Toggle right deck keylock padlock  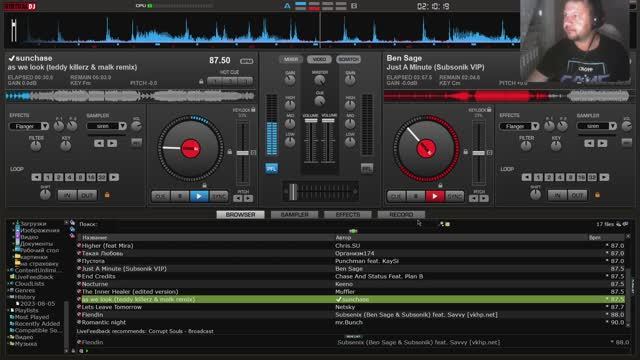click(489, 109)
